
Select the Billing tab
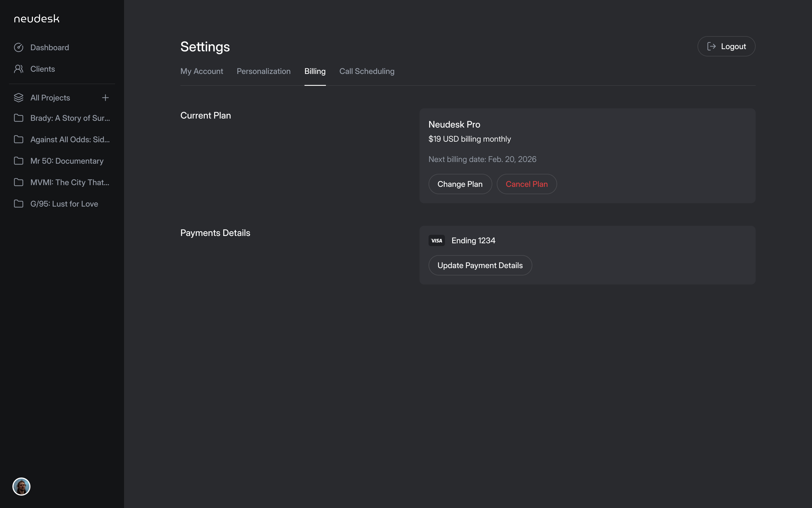coord(315,71)
